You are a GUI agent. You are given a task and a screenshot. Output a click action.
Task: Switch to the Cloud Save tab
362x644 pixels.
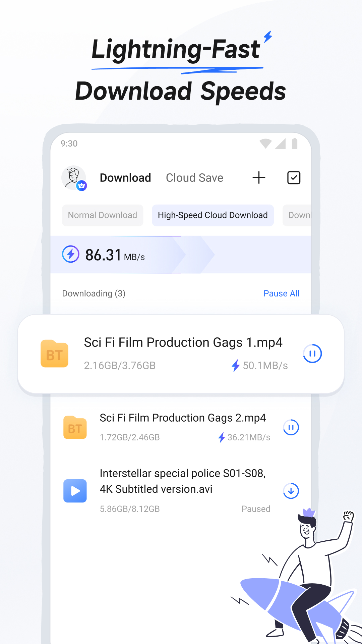[x=194, y=178]
